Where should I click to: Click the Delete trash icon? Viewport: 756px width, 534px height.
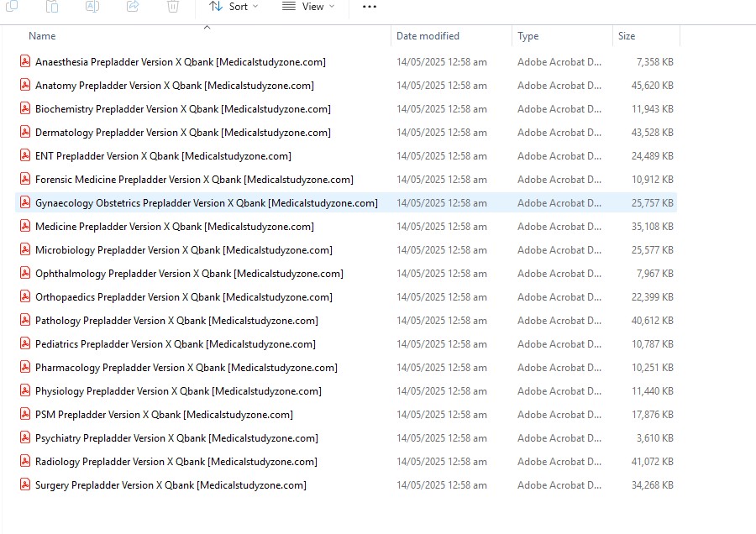coord(173,6)
